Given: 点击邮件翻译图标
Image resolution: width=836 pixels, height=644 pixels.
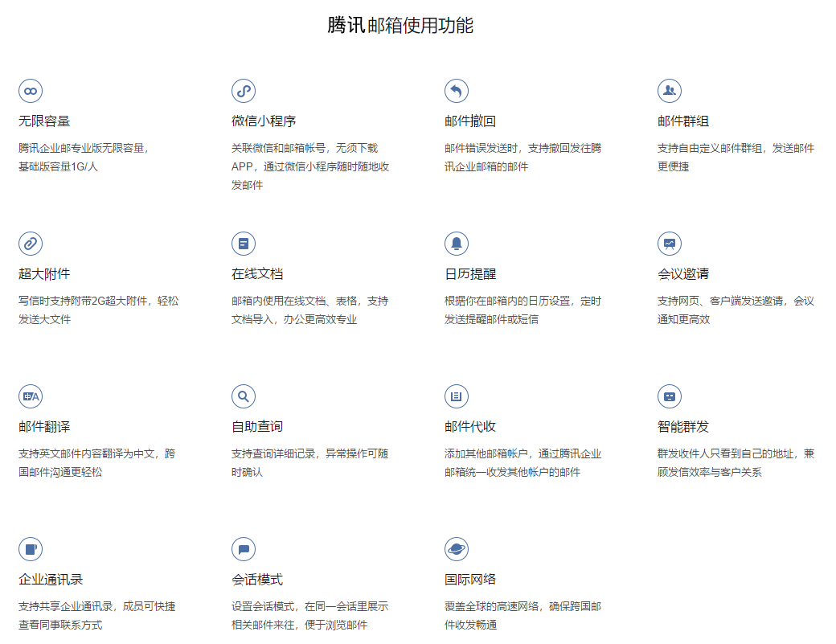Looking at the screenshot, I should click(30, 396).
